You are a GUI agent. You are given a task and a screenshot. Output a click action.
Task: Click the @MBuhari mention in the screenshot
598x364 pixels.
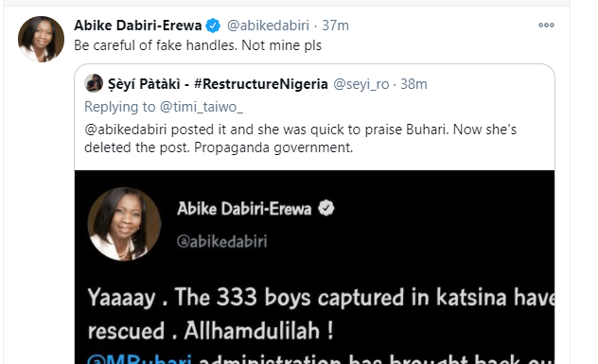[x=139, y=359]
